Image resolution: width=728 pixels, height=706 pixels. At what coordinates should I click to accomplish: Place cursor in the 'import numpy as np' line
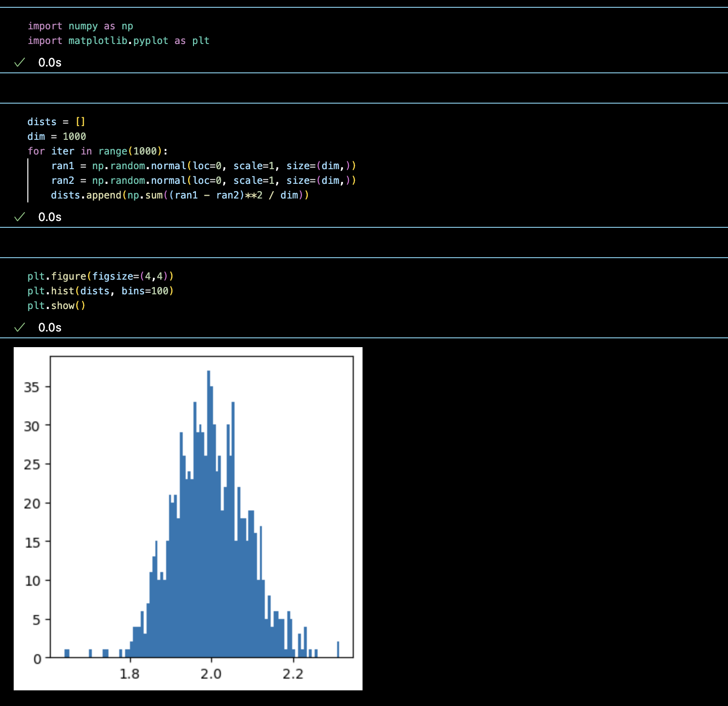pyautogui.click(x=80, y=26)
